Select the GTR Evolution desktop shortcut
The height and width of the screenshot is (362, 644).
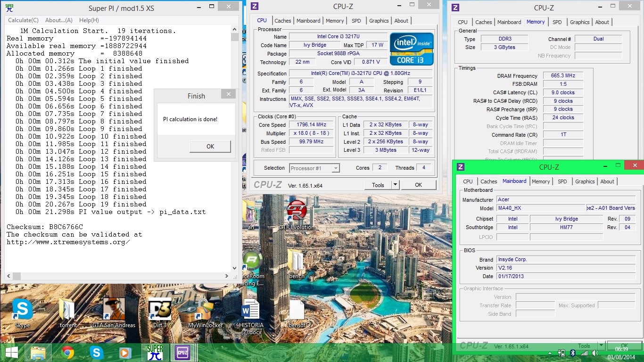click(297, 215)
